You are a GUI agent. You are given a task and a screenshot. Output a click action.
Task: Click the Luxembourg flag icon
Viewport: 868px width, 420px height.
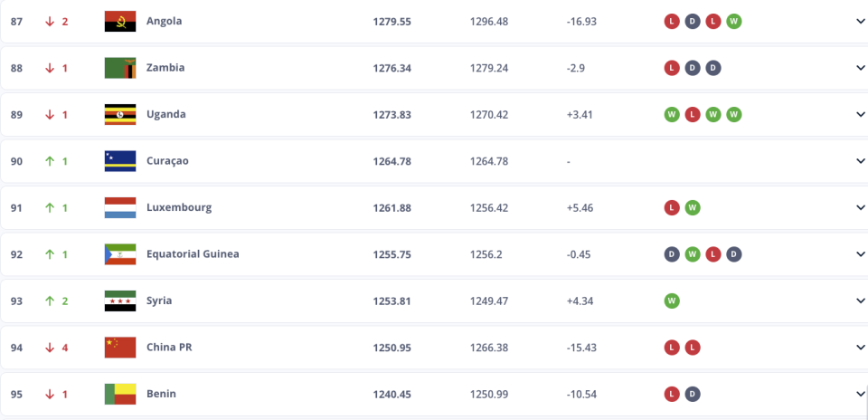[120, 208]
